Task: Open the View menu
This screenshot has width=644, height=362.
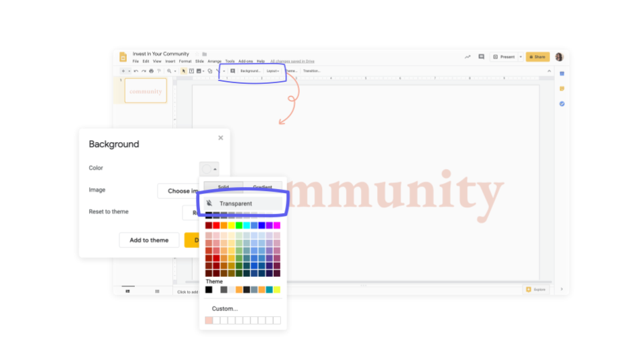Action: click(x=157, y=61)
